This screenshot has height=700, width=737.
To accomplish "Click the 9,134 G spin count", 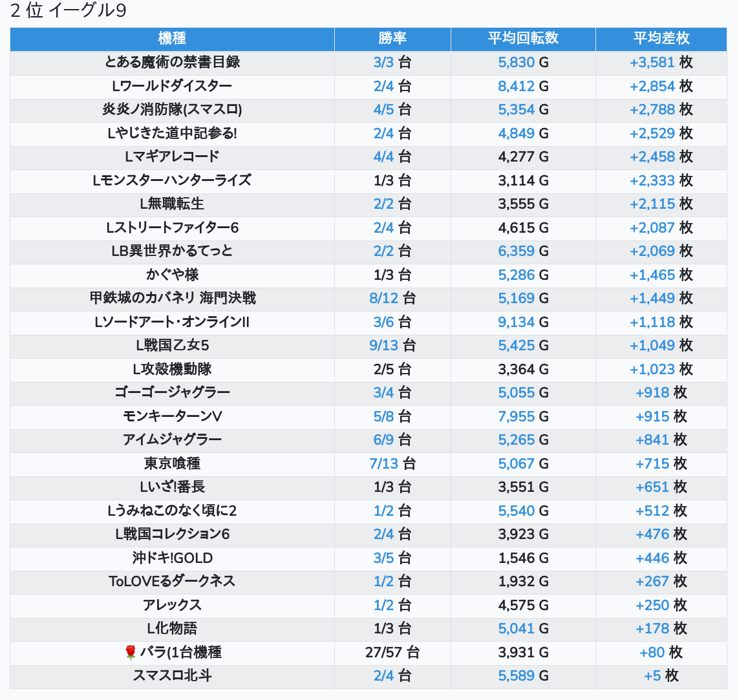I will click(523, 323).
